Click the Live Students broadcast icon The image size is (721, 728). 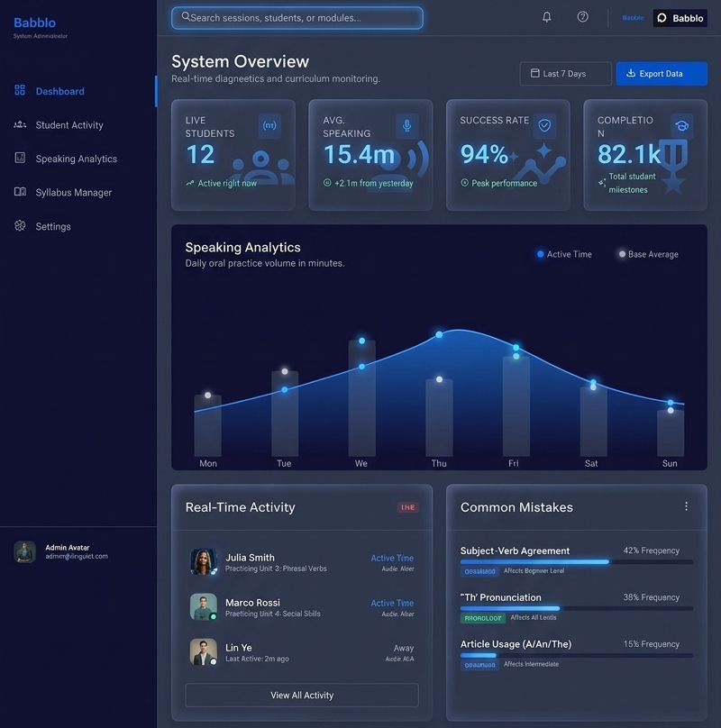pyautogui.click(x=269, y=125)
